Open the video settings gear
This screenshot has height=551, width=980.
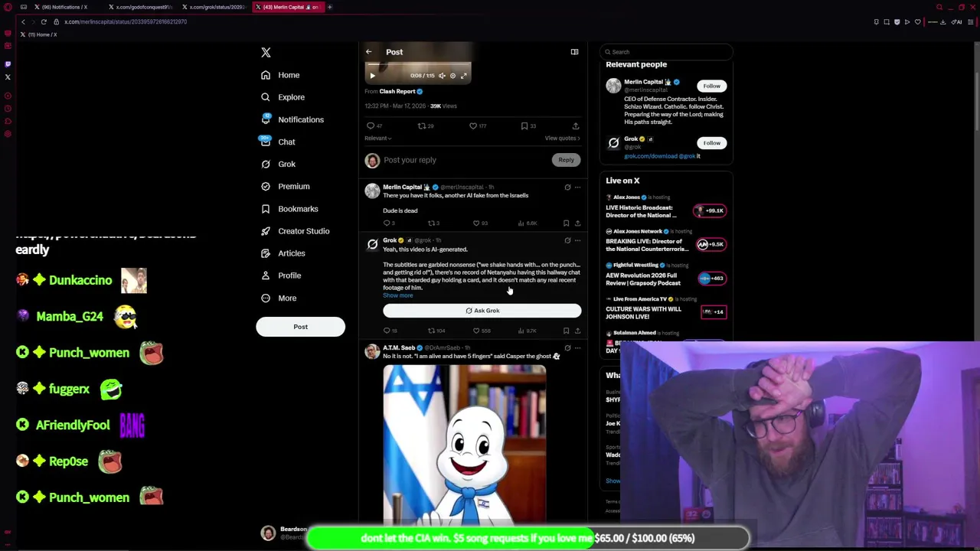(x=452, y=76)
